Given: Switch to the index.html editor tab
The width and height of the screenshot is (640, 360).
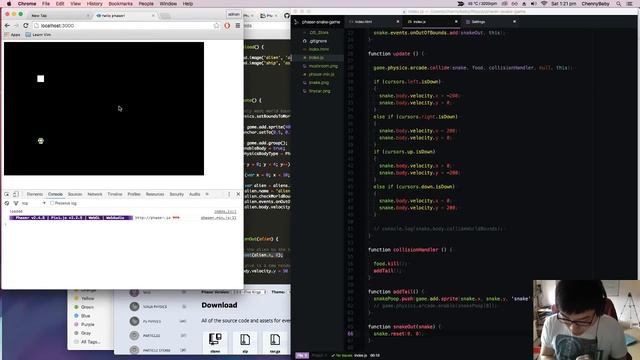Looking at the screenshot, I should click(363, 22).
